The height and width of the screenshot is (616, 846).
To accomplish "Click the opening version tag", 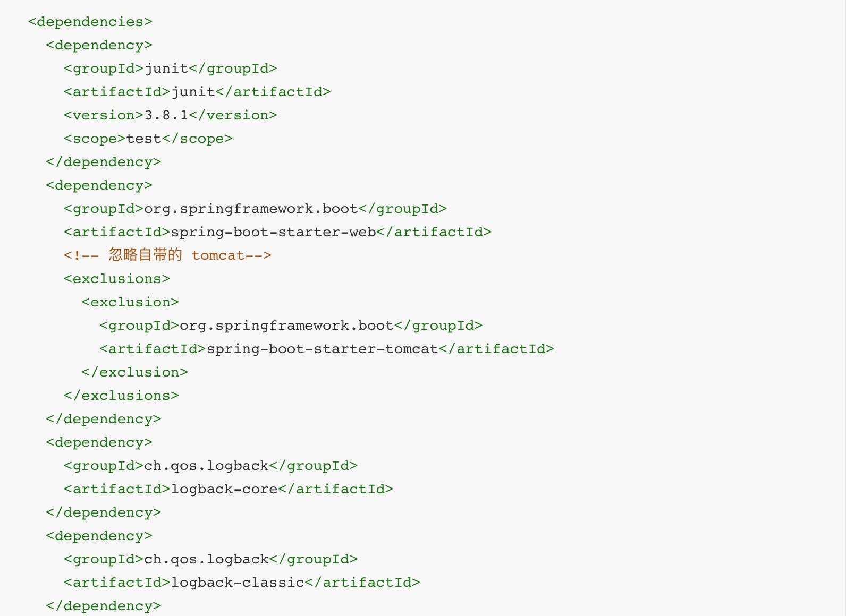I will click(x=104, y=115).
